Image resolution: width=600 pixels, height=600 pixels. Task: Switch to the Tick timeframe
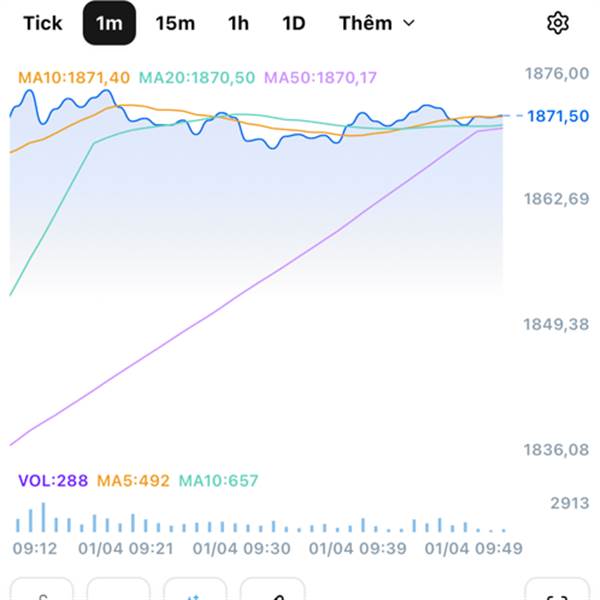tap(42, 23)
